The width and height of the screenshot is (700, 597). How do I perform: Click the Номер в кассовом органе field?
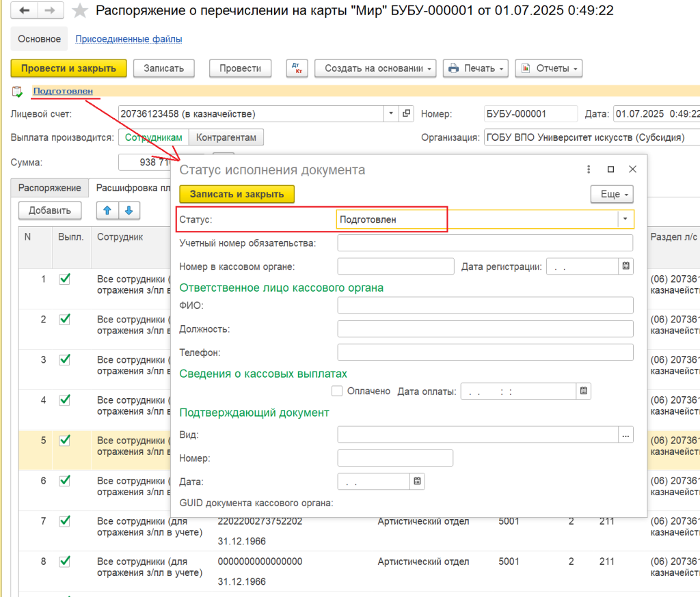tap(396, 266)
